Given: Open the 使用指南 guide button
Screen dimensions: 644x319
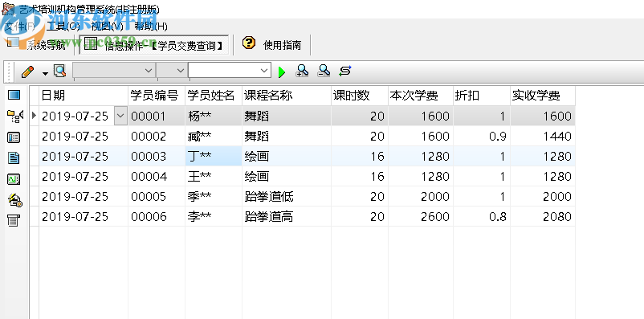Looking at the screenshot, I should pos(273,44).
